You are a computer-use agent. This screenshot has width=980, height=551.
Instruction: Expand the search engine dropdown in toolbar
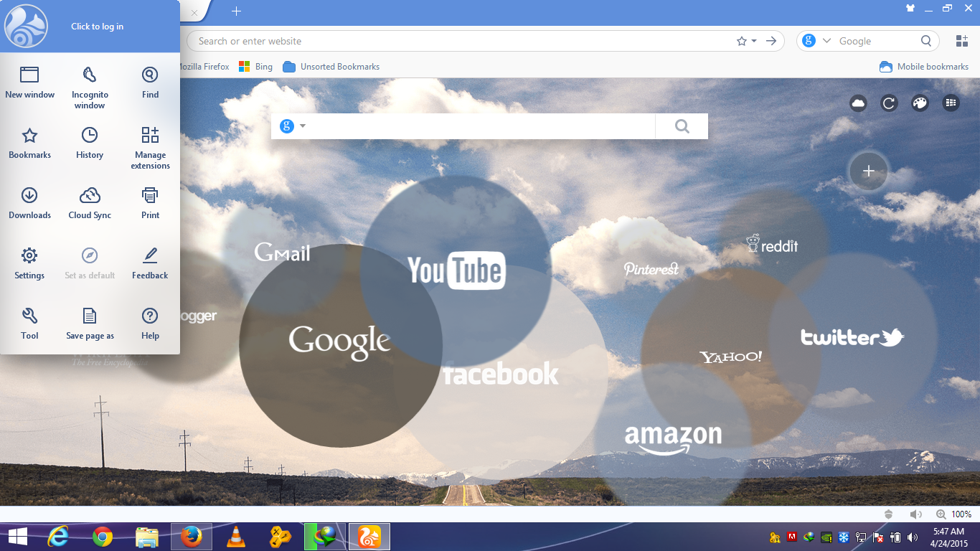(826, 41)
